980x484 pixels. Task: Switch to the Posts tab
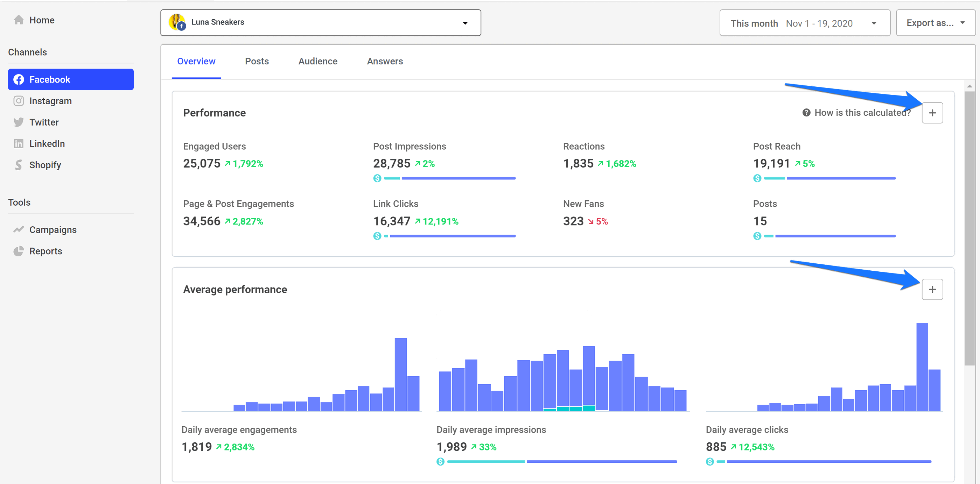(x=257, y=61)
